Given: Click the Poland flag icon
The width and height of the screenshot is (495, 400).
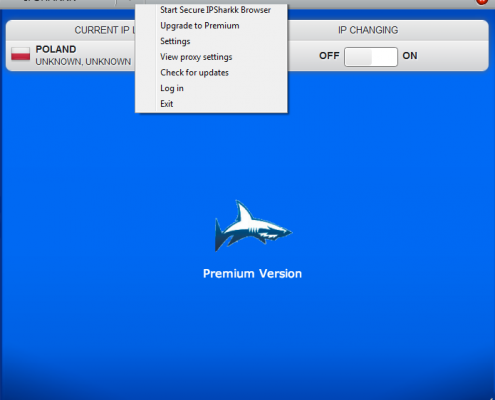Looking at the screenshot, I should click(20, 54).
